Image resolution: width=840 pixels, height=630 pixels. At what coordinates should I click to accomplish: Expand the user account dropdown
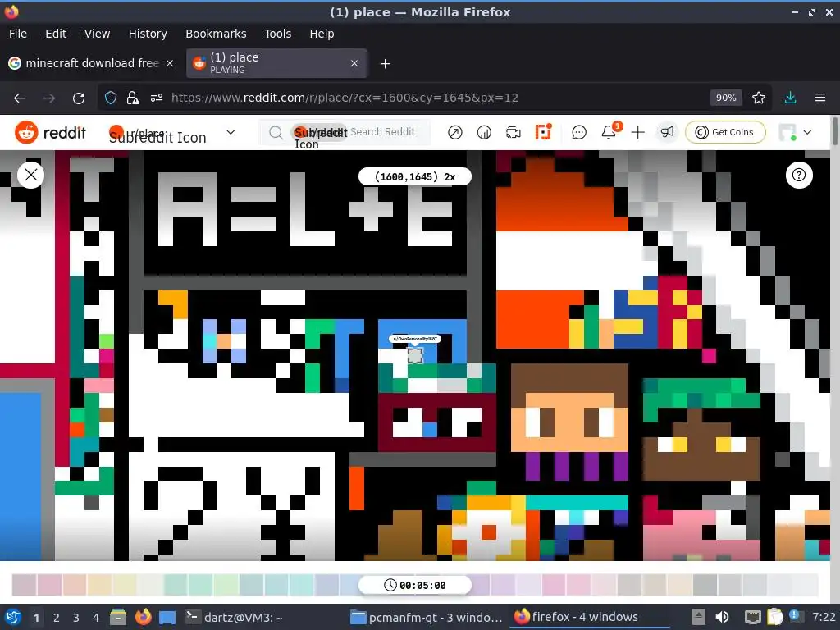click(x=807, y=132)
